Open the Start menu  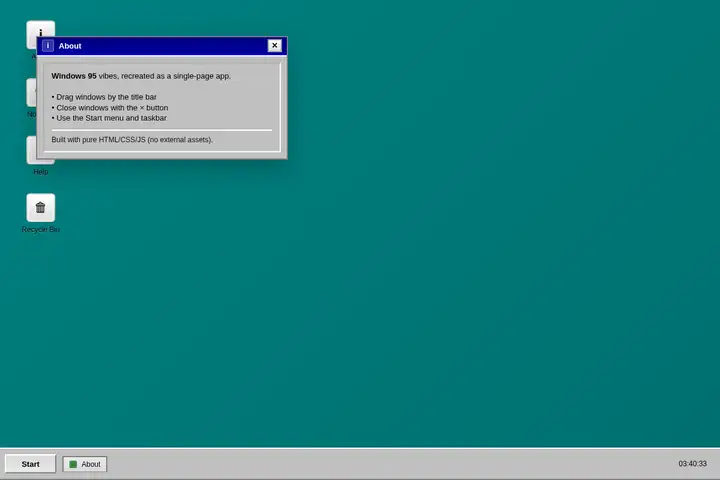(30, 464)
